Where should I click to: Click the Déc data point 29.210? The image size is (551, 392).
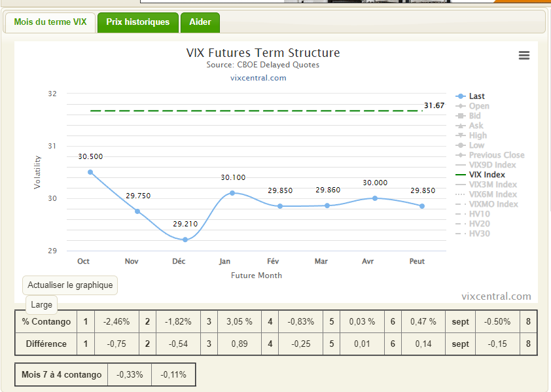[185, 240]
